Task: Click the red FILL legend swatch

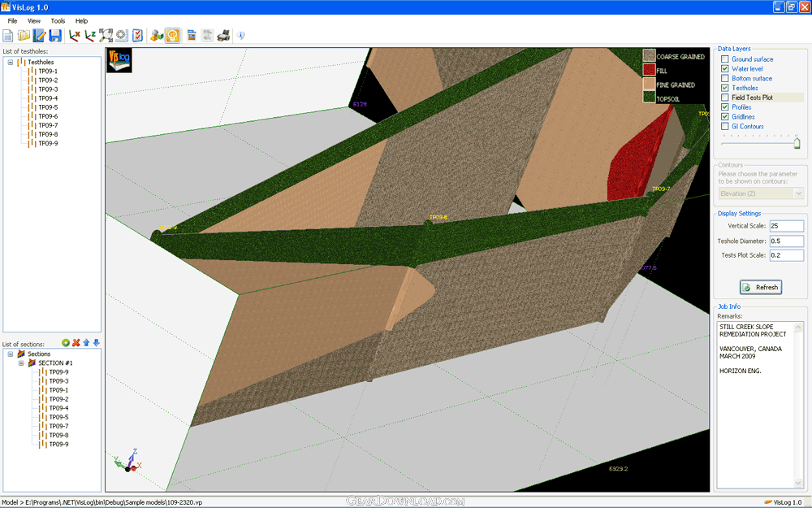Action: pyautogui.click(x=649, y=69)
